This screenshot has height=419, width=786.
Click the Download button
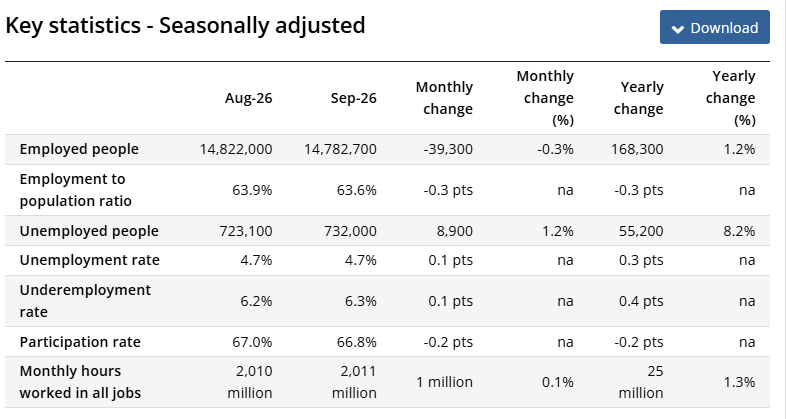pos(714,27)
